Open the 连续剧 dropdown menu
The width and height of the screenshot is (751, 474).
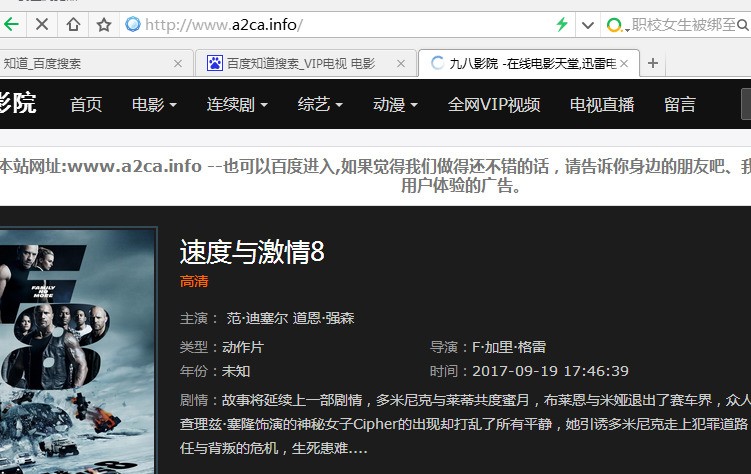click(241, 104)
